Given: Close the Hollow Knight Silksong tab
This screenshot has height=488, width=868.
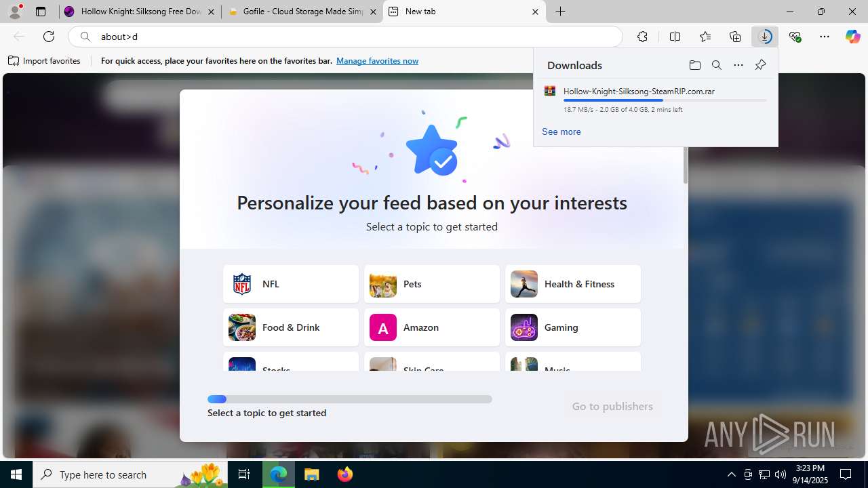Looking at the screenshot, I should [x=211, y=12].
